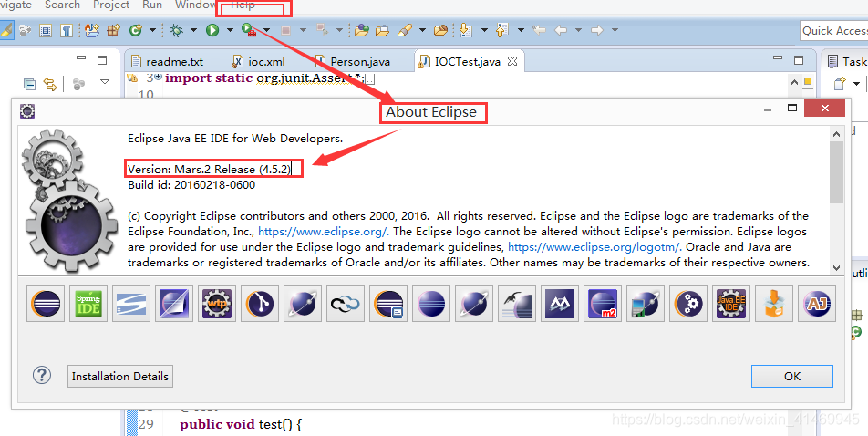Viewport: 868px width, 436px height.
Task: Toggle Link with Editor in left panel
Action: coord(50,84)
